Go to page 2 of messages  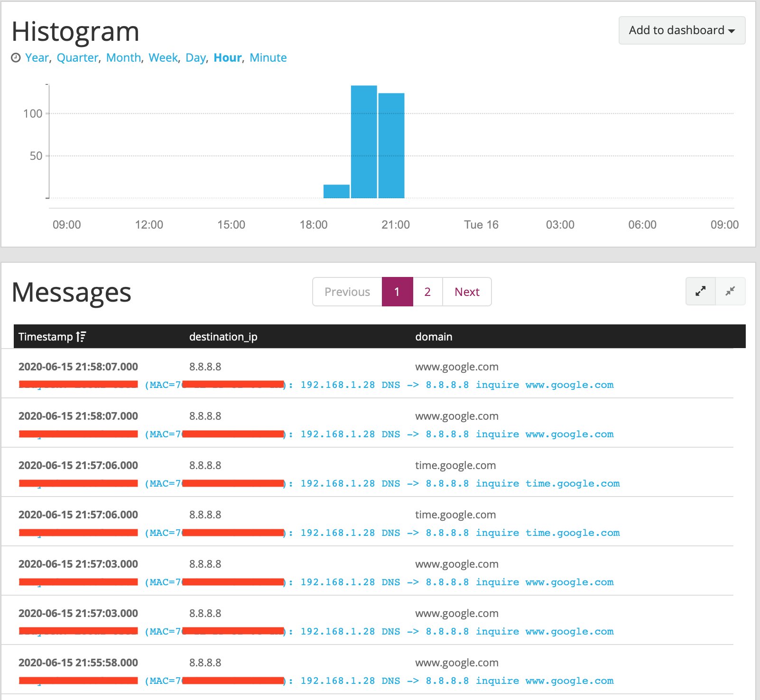click(x=427, y=292)
